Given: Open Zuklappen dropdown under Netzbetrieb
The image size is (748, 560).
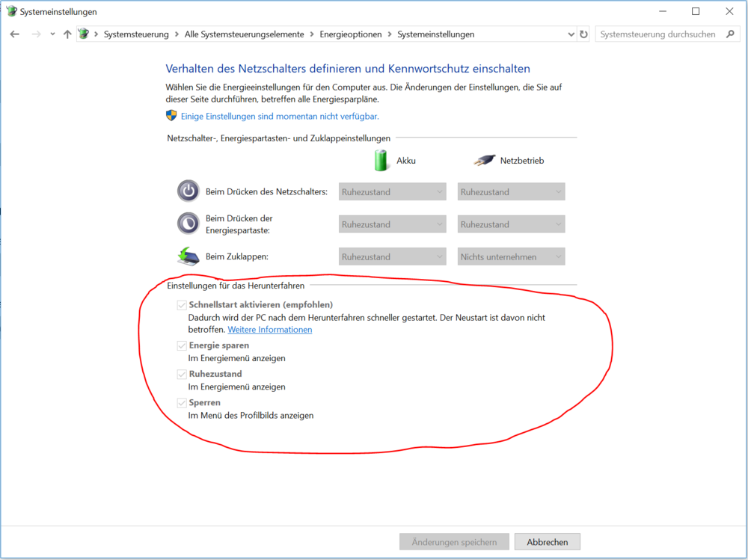Looking at the screenshot, I should [x=511, y=257].
